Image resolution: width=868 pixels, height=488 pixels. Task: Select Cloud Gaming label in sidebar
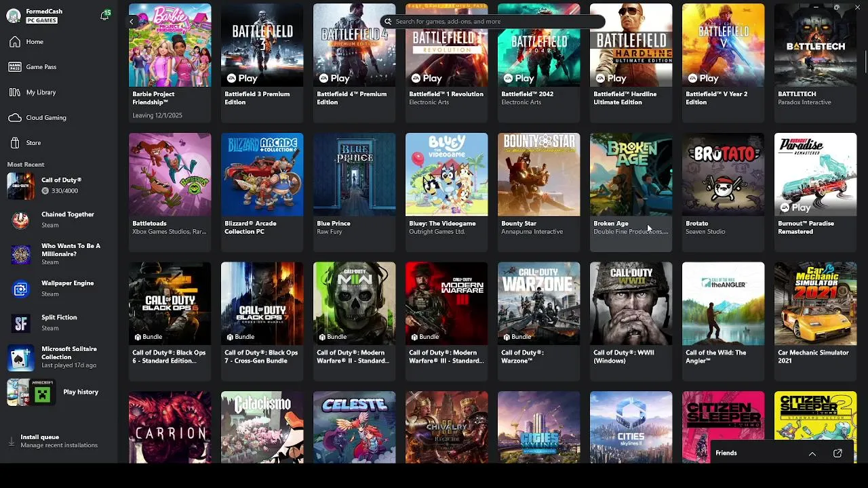pos(46,118)
